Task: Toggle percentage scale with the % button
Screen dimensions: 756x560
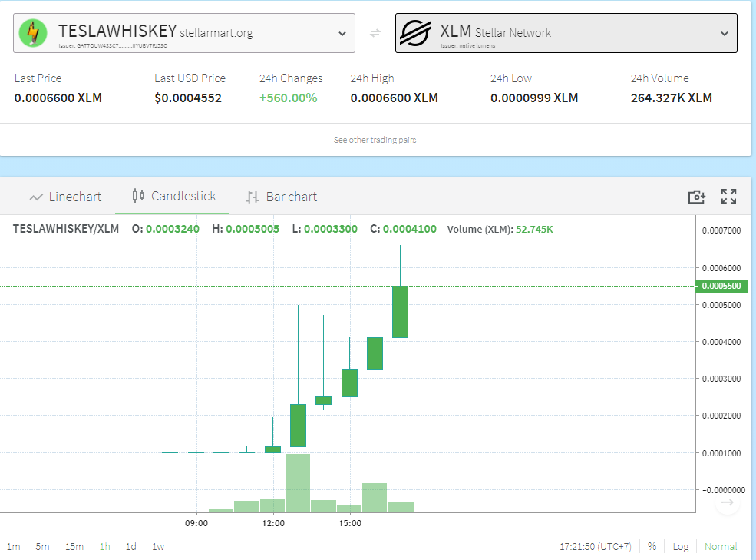Action: [652, 546]
